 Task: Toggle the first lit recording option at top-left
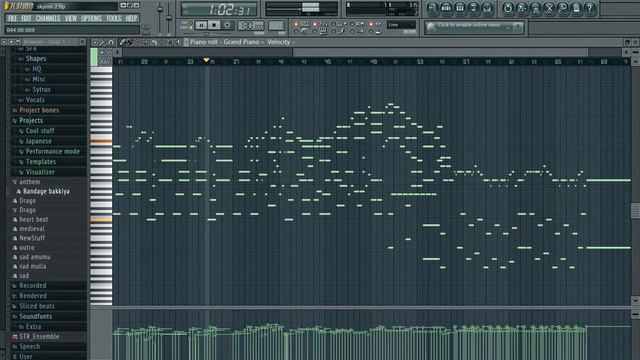[296, 24]
